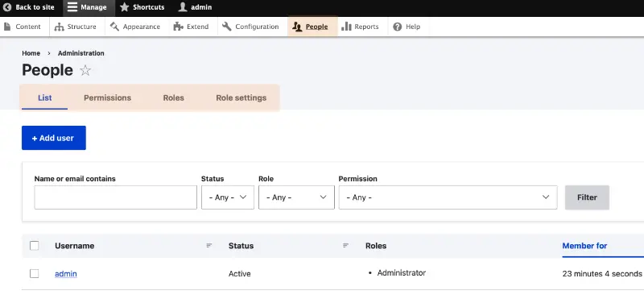This screenshot has width=644, height=299.
Task: Go to Home breadcrumb link
Action: tap(31, 53)
